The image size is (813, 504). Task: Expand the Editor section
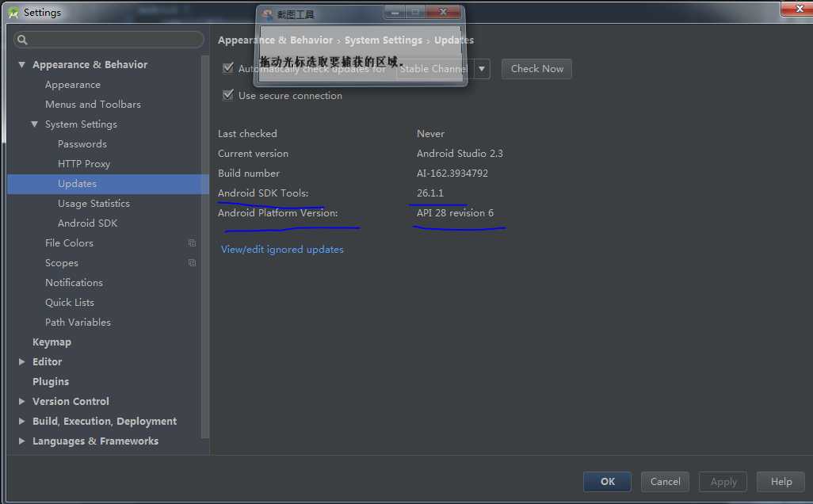pos(21,362)
